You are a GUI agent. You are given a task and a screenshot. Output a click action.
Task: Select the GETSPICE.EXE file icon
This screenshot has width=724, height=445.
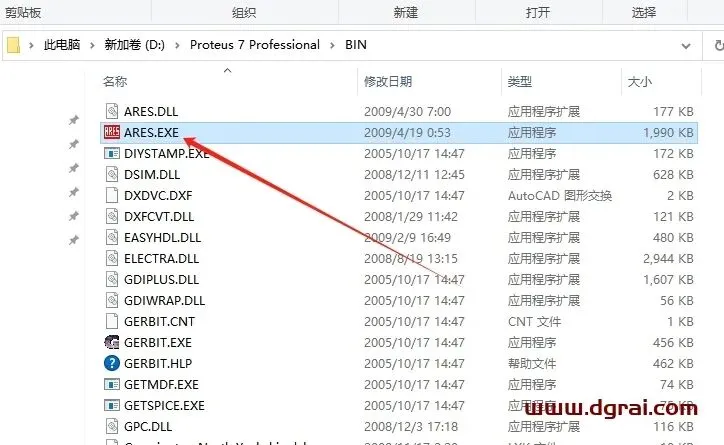(x=112, y=405)
